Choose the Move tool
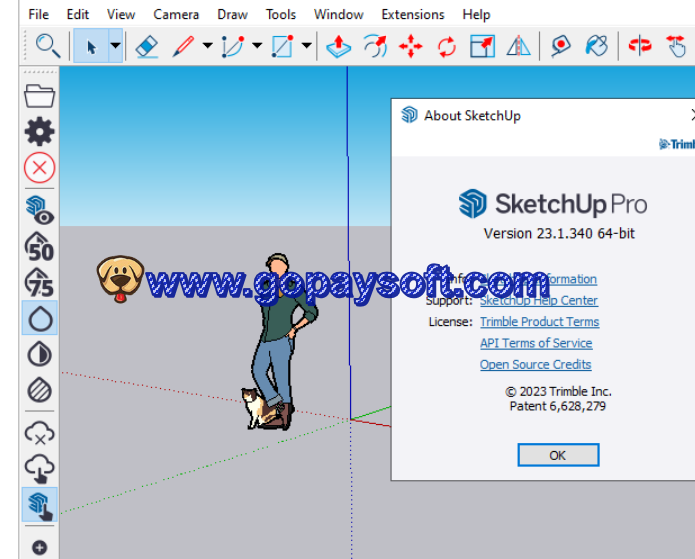The image size is (695, 559). (x=411, y=46)
